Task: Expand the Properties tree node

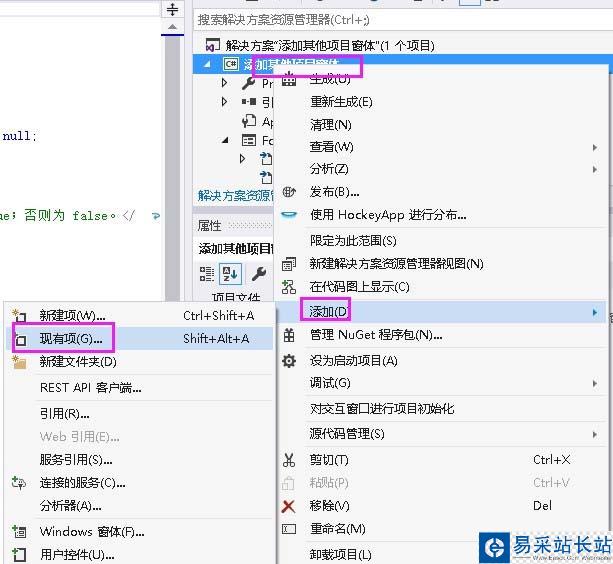Action: click(x=224, y=82)
